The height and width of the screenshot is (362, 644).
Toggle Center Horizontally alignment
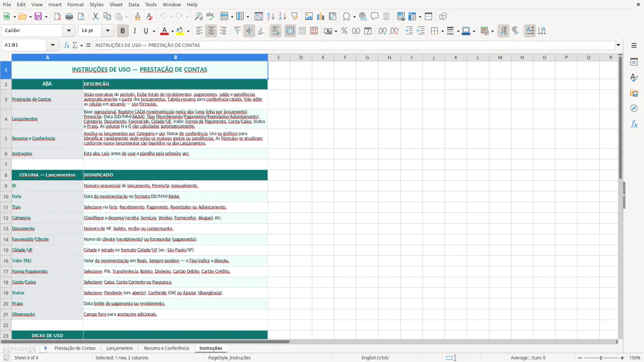tap(211, 31)
